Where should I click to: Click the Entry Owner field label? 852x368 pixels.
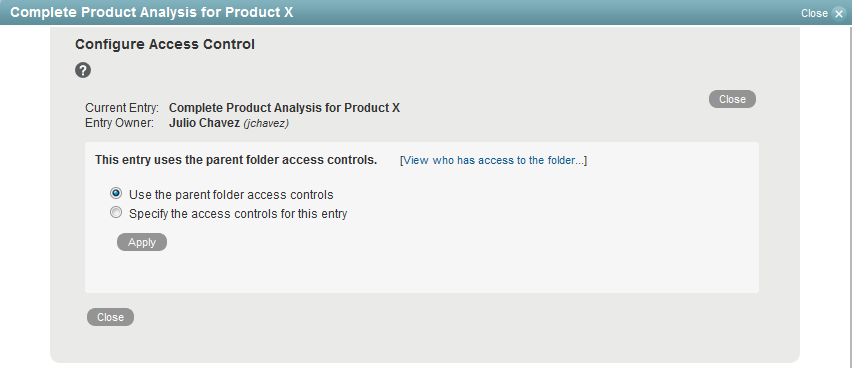(x=120, y=123)
